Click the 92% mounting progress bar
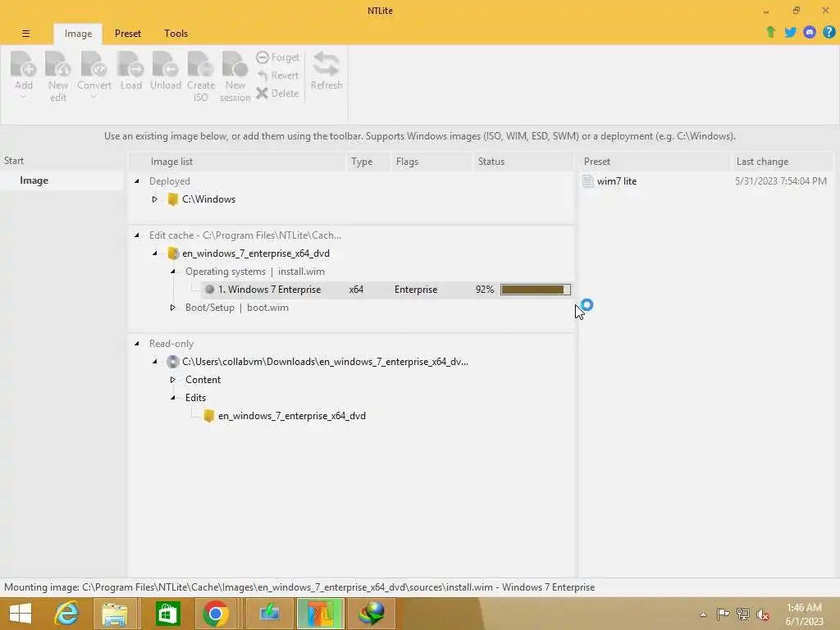The height and width of the screenshot is (630, 840). pos(536,290)
